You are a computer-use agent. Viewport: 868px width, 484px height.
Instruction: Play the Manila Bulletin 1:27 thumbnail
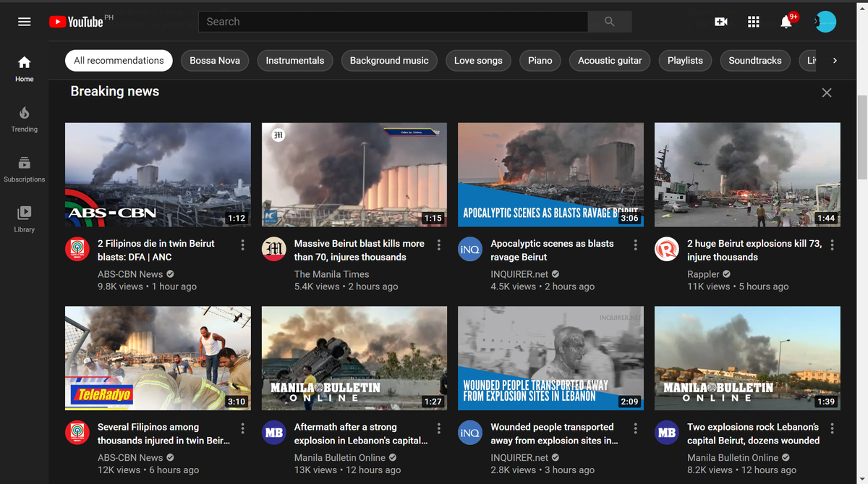[x=354, y=358]
